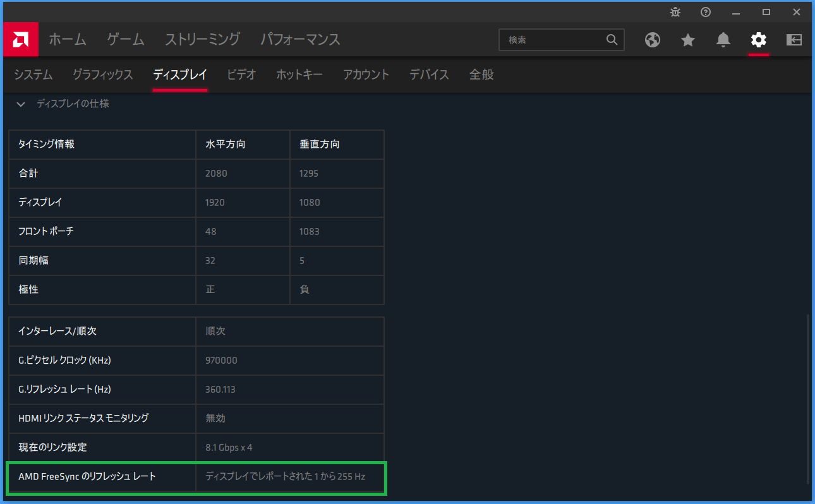The height and width of the screenshot is (504, 815).
Task: Select the アカウント settings tab
Action: [x=366, y=75]
